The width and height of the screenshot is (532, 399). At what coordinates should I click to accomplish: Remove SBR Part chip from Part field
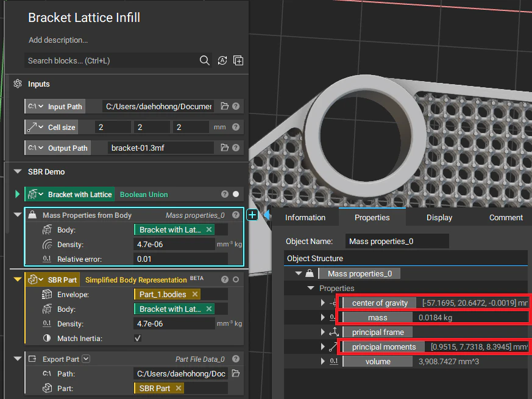point(179,388)
